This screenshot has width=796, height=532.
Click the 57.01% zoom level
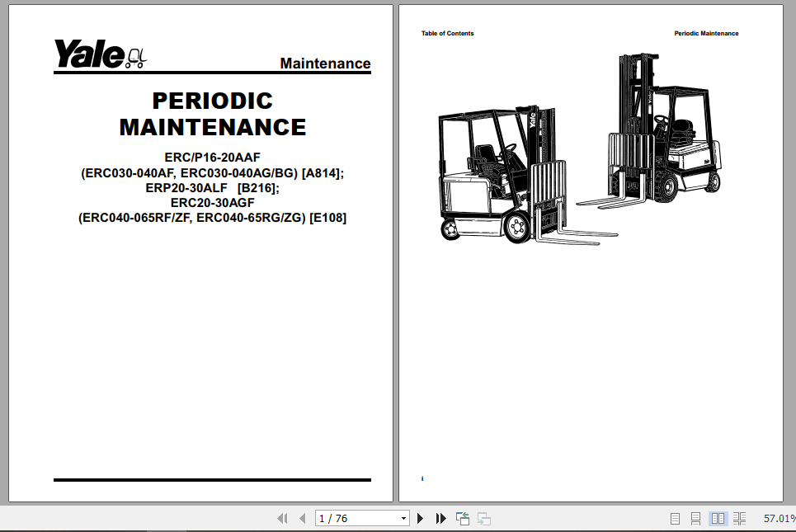coord(780,518)
